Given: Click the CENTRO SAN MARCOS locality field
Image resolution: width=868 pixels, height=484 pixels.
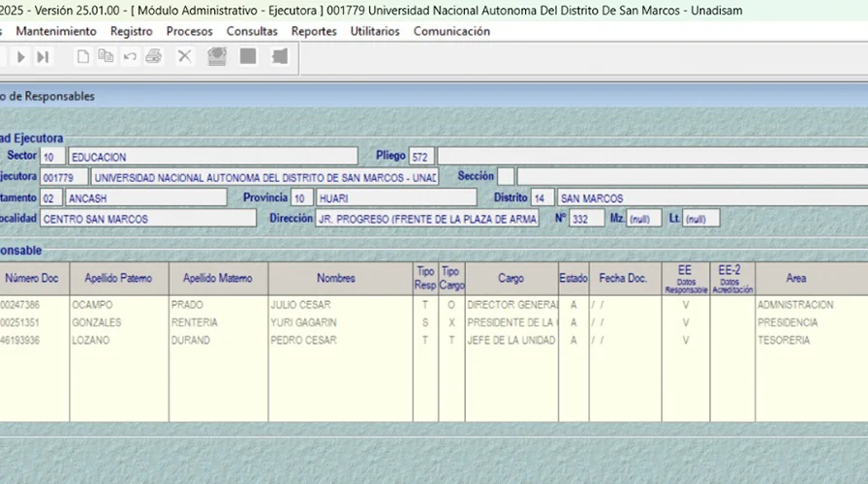Looking at the screenshot, I should click(148, 219).
